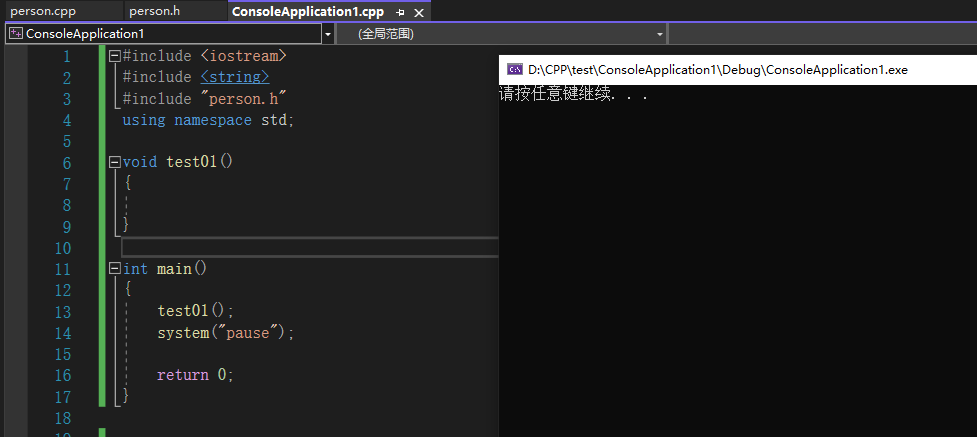The width and height of the screenshot is (977, 437).
Task: Click the ConsoleApplication1 project icon in navigation bar
Action: pyautogui.click(x=16, y=34)
